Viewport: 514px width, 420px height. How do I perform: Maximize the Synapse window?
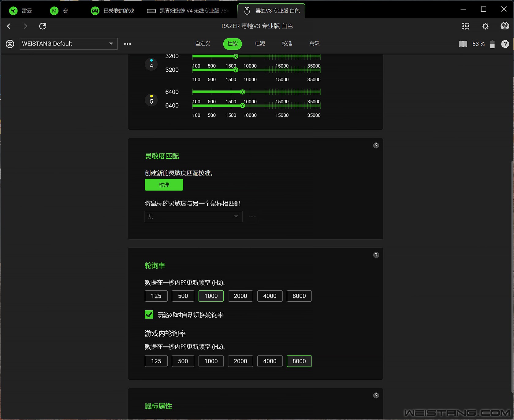484,9
